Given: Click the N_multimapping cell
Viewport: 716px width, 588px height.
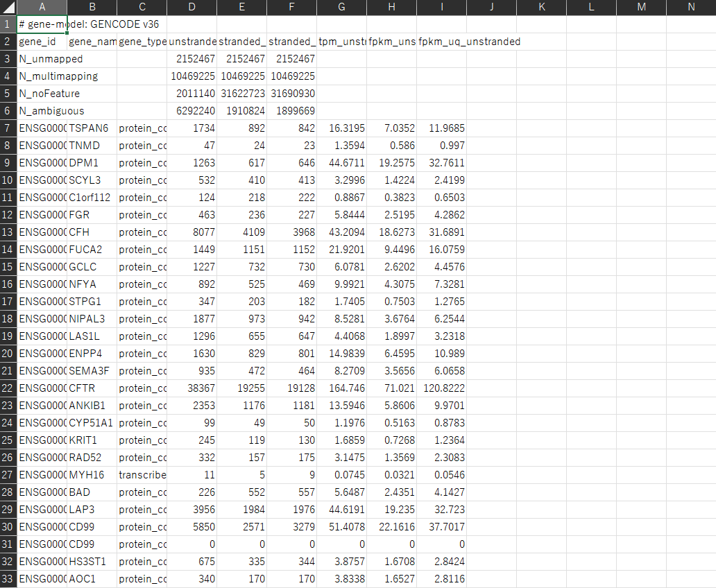Looking at the screenshot, I should [x=42, y=76].
